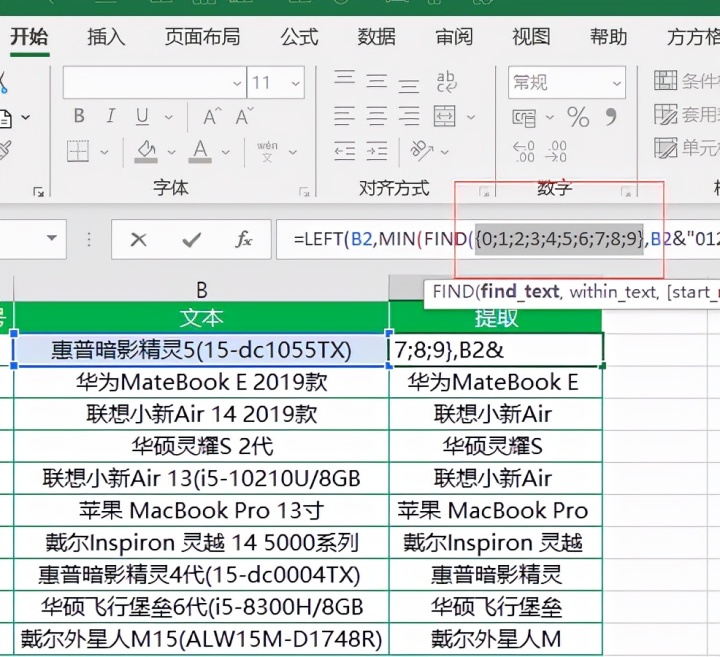The image size is (720, 657).
Task: Switch to the 开始 ribbon tab
Action: pyautogui.click(x=29, y=37)
